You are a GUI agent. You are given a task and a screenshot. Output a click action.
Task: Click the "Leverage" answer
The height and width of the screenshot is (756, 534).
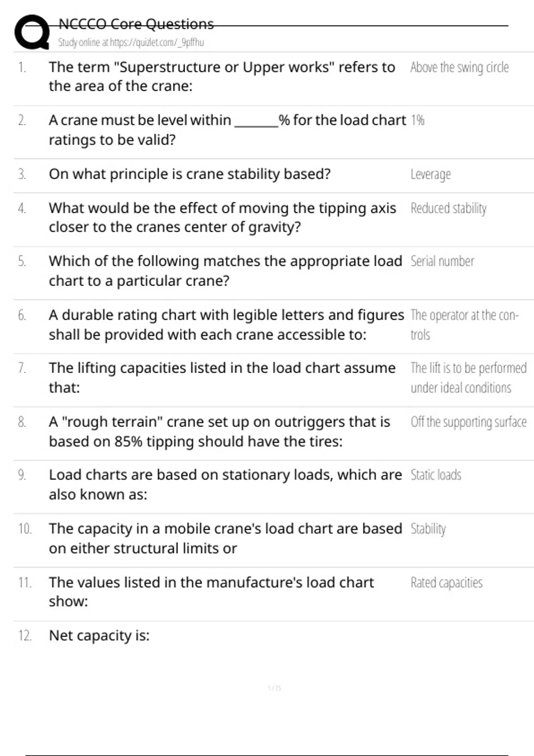click(430, 174)
